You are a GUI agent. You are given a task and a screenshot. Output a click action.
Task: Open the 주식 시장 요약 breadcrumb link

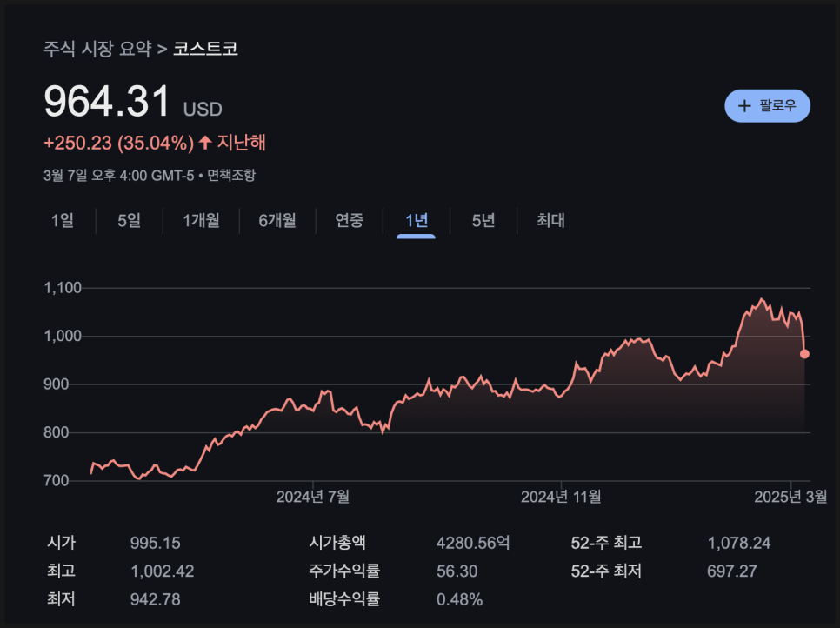click(x=97, y=49)
